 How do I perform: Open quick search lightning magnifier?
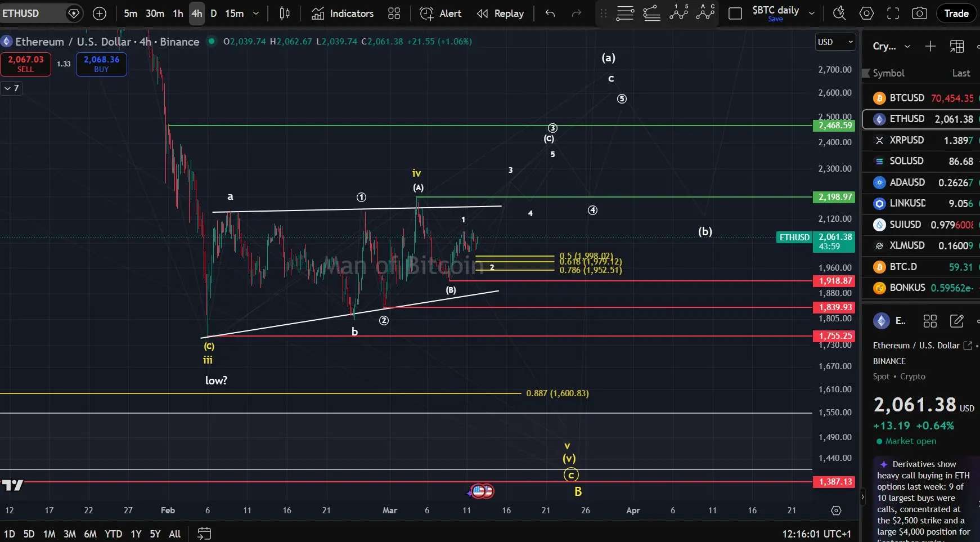pos(839,14)
